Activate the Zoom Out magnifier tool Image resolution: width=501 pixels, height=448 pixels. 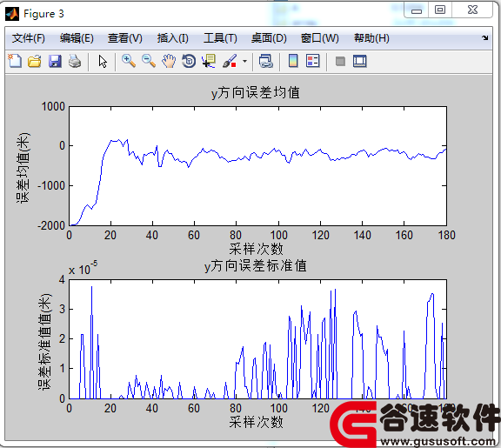(x=149, y=61)
